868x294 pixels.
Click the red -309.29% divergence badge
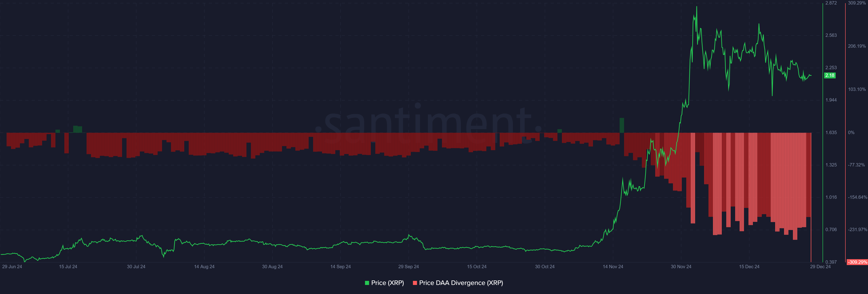click(x=857, y=262)
